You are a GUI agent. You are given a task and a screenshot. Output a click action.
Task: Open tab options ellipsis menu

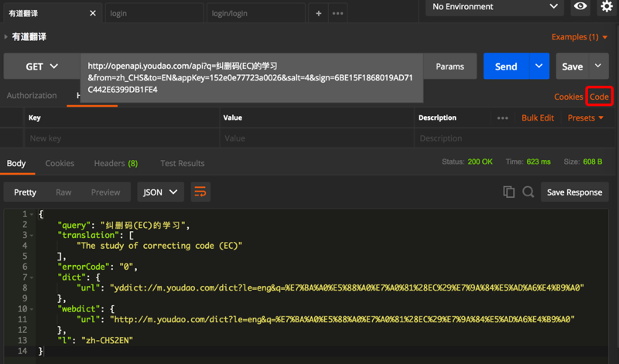(x=337, y=13)
